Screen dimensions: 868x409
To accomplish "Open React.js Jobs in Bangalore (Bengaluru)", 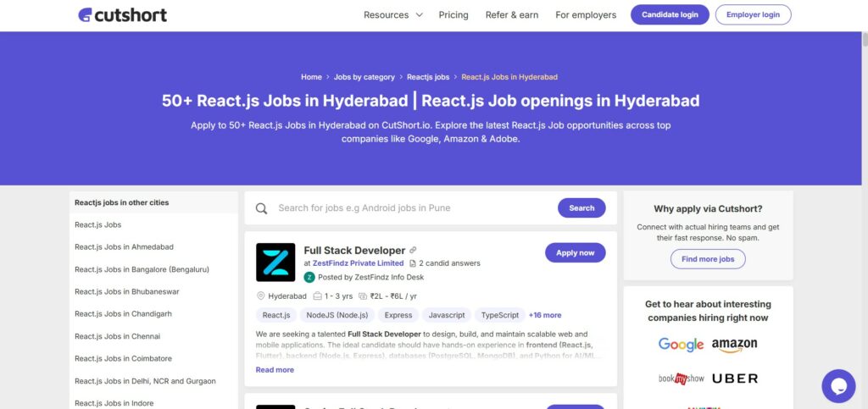I will (142, 270).
